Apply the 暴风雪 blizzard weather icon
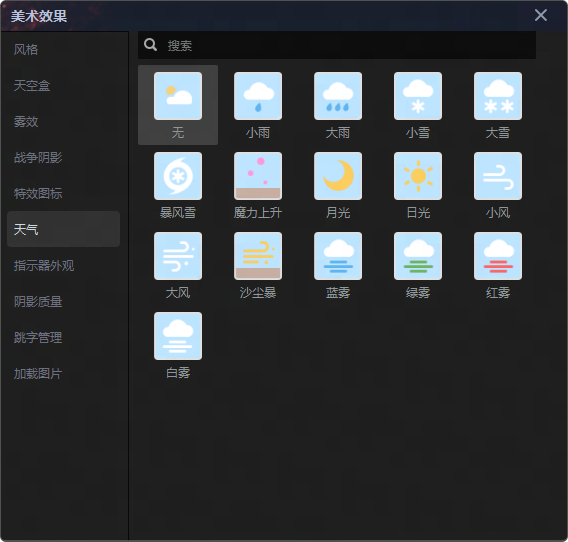This screenshot has height=542, width=568. [x=178, y=176]
